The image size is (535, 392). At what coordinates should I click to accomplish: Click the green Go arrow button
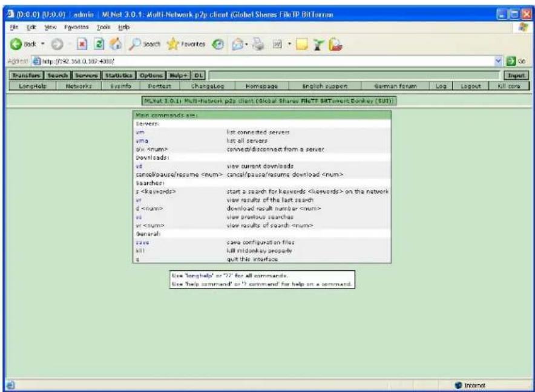pos(511,62)
